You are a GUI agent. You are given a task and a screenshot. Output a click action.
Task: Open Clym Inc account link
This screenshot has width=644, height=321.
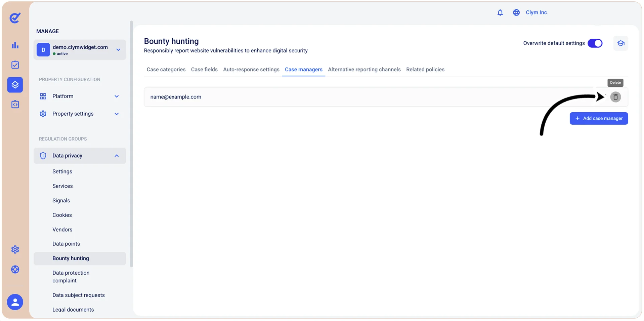coord(536,12)
